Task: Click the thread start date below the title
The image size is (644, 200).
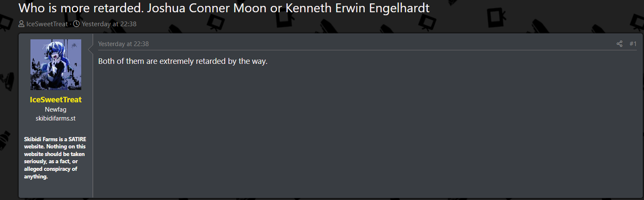Action: [109, 24]
